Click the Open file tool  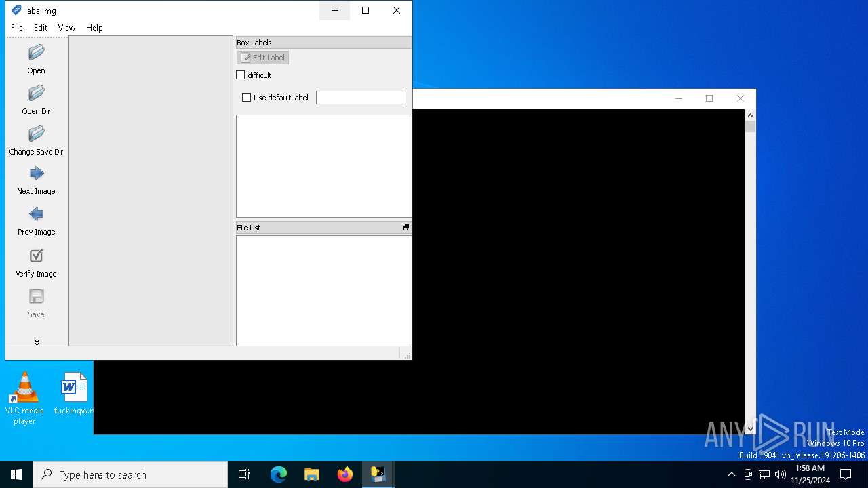click(x=37, y=59)
